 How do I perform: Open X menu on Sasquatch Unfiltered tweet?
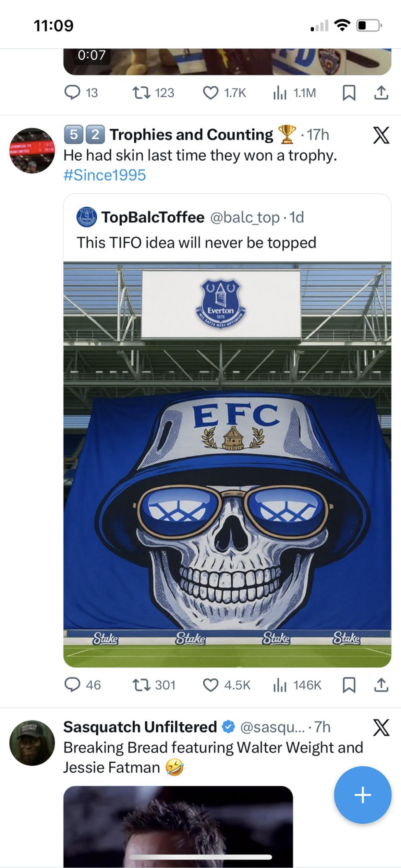[381, 727]
